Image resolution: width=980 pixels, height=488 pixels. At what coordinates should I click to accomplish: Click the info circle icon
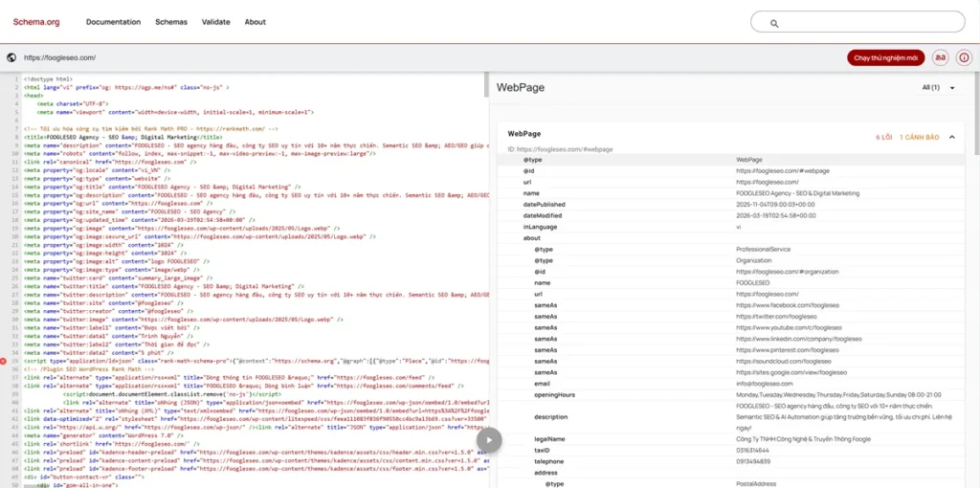point(964,57)
